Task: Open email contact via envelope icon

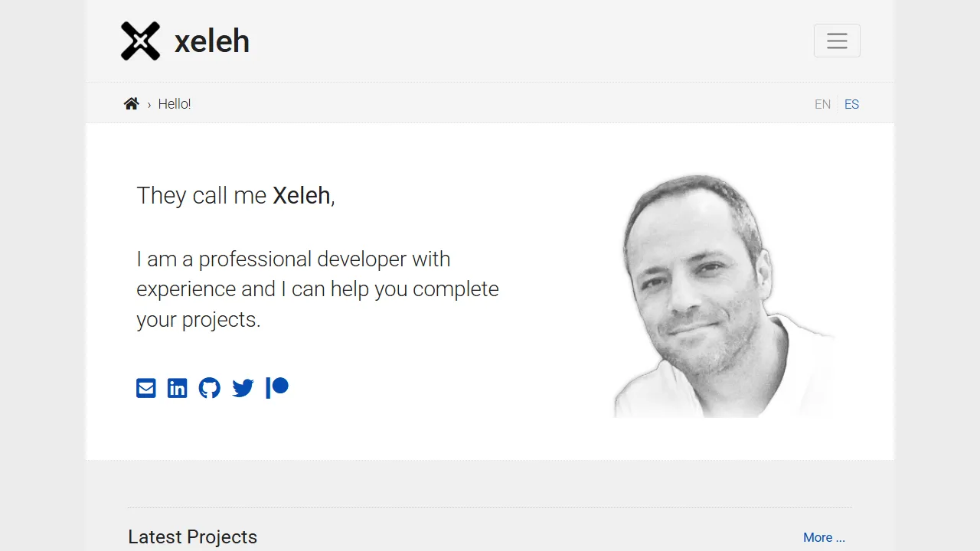Action: pos(145,388)
